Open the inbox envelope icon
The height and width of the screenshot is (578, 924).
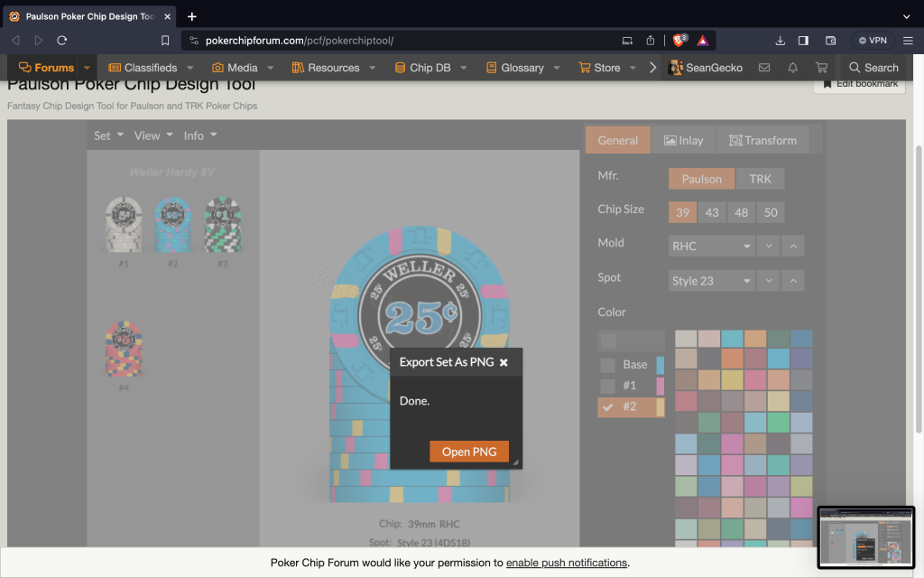tap(764, 67)
